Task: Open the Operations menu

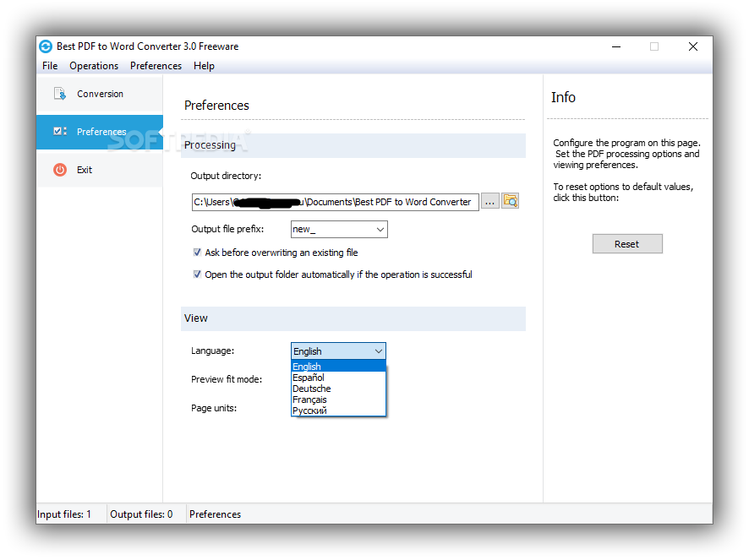Action: coord(94,66)
